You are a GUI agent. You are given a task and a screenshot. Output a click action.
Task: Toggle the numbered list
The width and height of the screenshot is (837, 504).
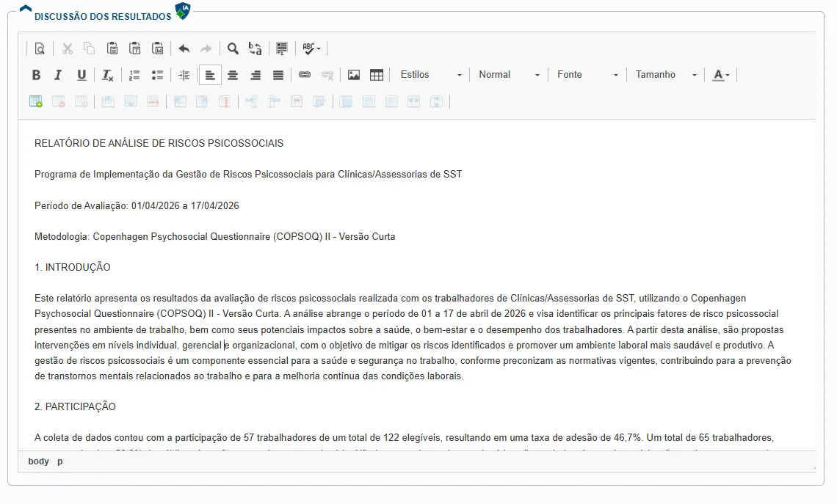[134, 76]
